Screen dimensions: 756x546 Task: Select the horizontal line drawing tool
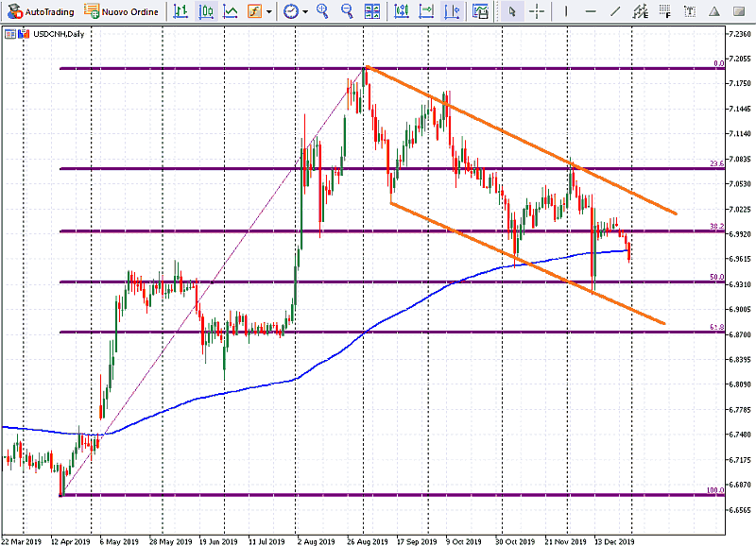click(592, 11)
